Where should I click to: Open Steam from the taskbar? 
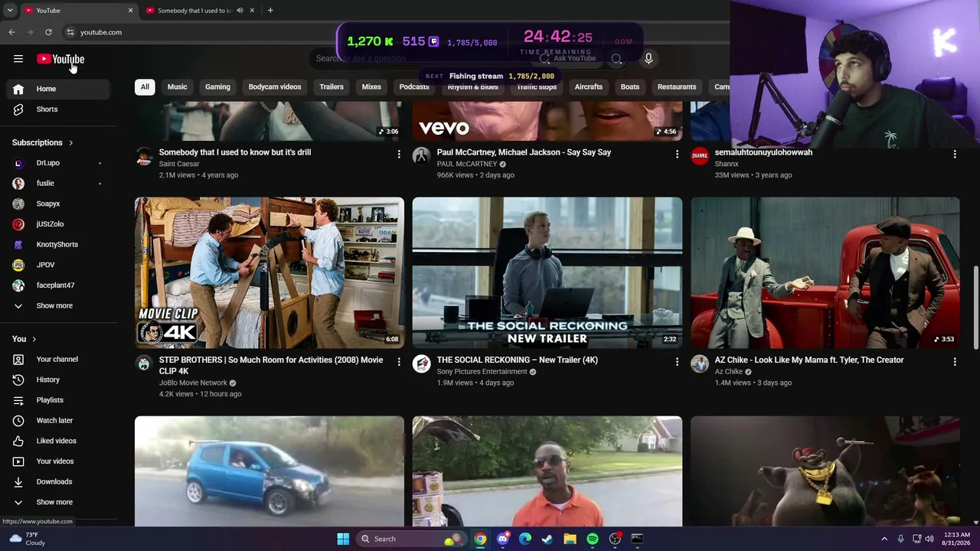coord(547,539)
